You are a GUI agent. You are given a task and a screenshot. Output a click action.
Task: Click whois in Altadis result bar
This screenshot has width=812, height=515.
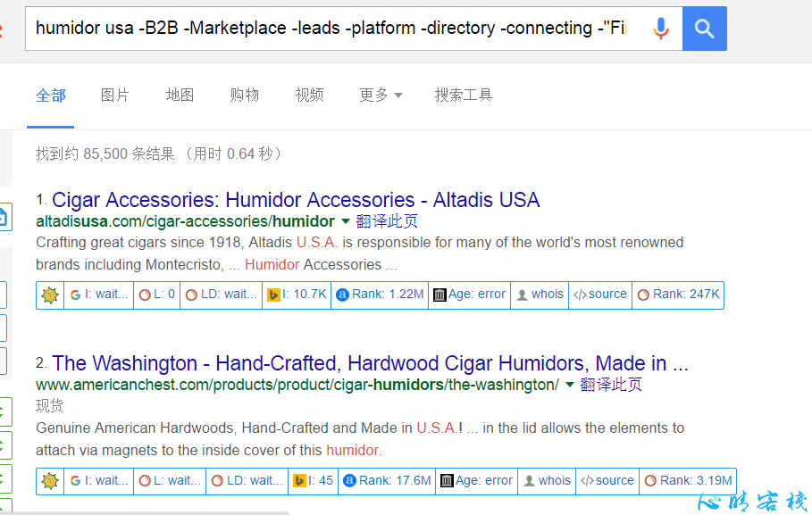pyautogui.click(x=540, y=295)
